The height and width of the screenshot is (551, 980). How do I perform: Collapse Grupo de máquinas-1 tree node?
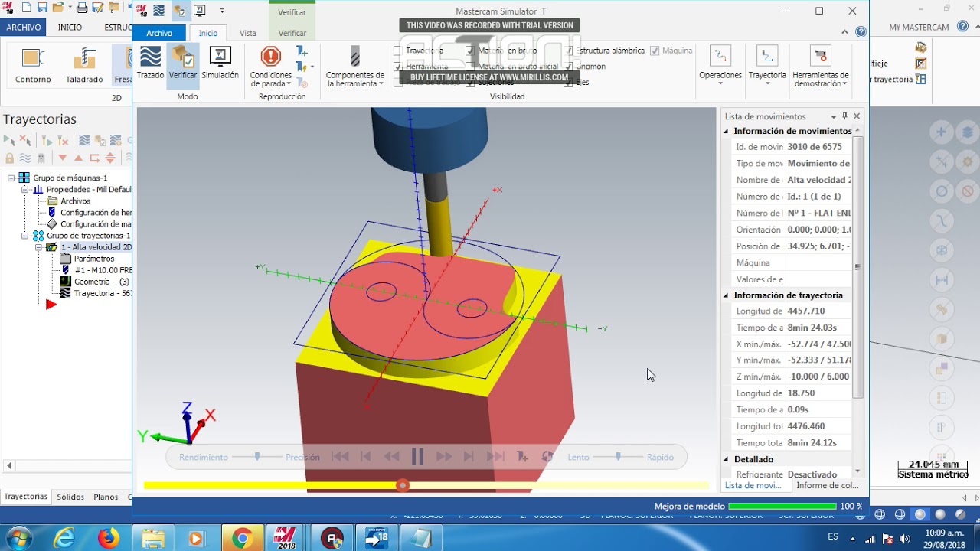point(12,178)
